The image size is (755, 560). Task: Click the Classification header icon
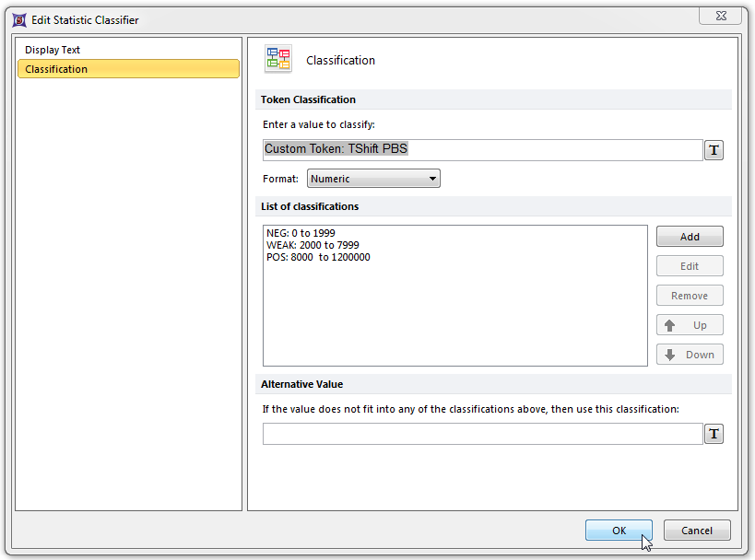pos(277,60)
